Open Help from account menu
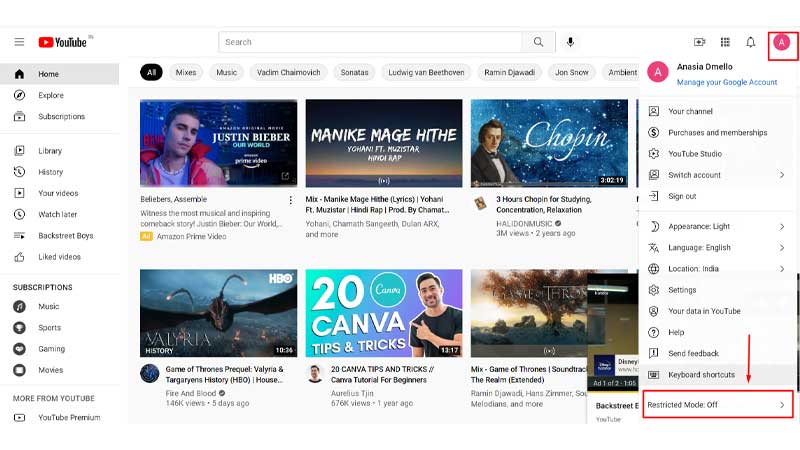This screenshot has height=450, width=800. [717, 332]
